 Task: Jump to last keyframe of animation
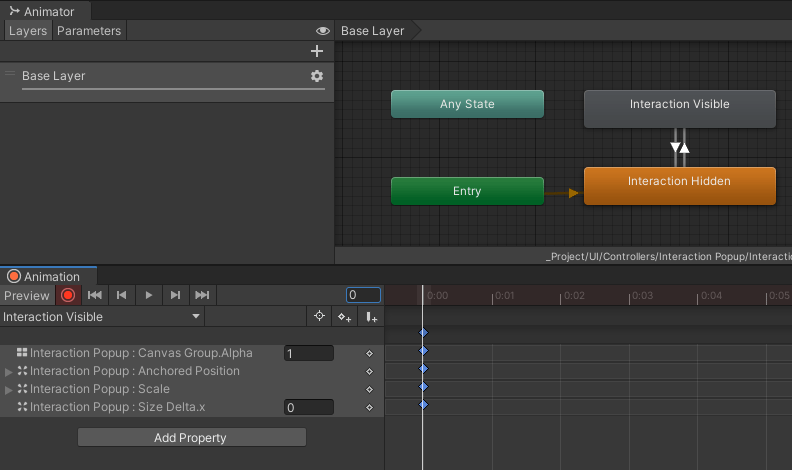pos(202,295)
